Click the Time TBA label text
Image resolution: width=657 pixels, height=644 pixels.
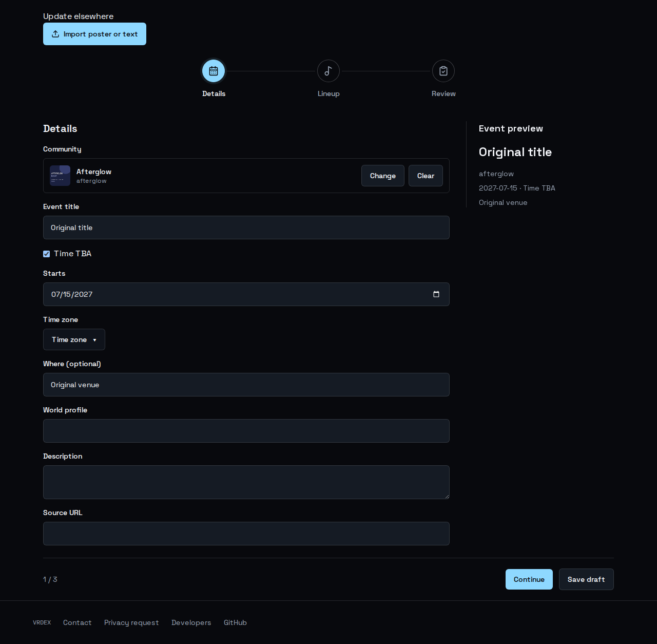coord(72,254)
